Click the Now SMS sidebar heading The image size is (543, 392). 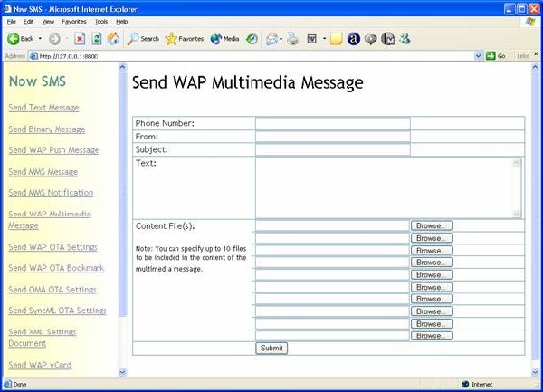(x=37, y=81)
